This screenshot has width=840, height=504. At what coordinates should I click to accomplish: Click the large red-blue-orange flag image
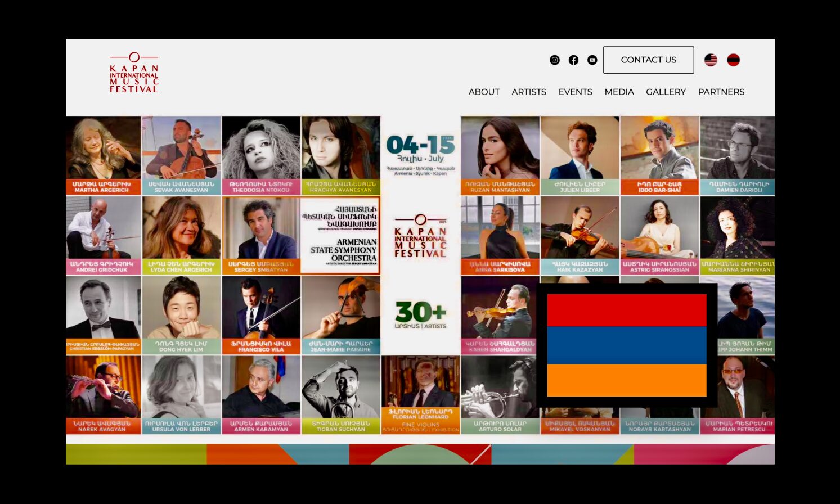[x=626, y=345]
